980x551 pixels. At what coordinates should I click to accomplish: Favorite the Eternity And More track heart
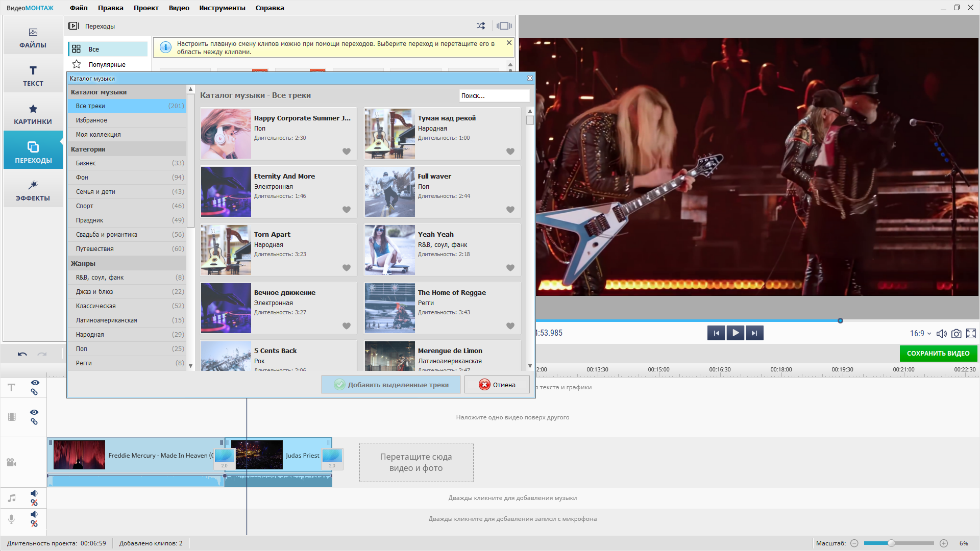click(347, 210)
